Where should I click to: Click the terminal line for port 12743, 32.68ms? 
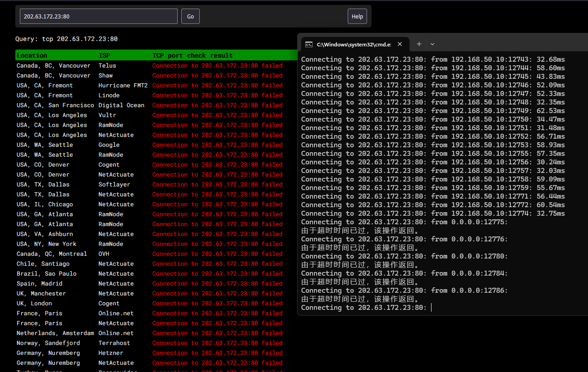pyautogui.click(x=433, y=59)
